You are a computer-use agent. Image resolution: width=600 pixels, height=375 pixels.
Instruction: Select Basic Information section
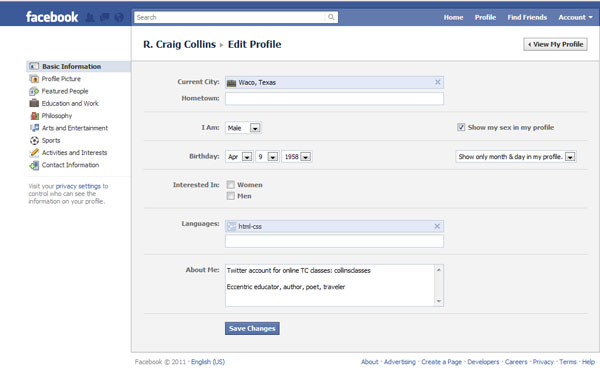click(78, 66)
